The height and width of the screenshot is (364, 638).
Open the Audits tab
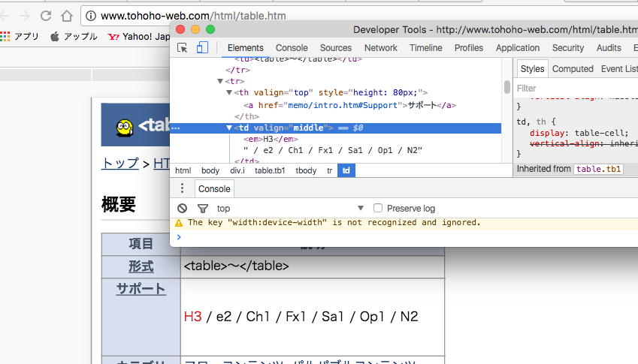(609, 48)
